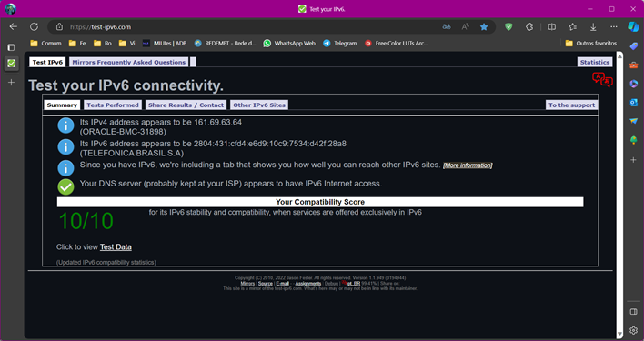Add a sidebar app with plus icon
This screenshot has width=644, height=341.
633,160
